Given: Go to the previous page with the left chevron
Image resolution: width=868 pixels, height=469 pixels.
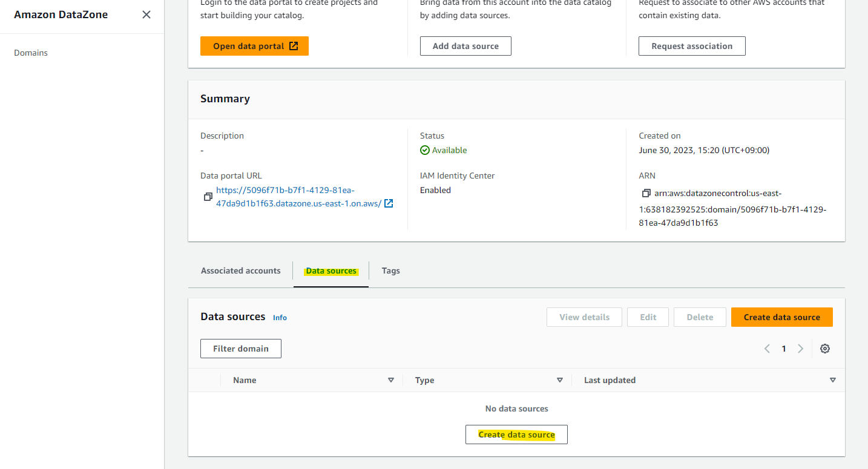Looking at the screenshot, I should coord(768,349).
